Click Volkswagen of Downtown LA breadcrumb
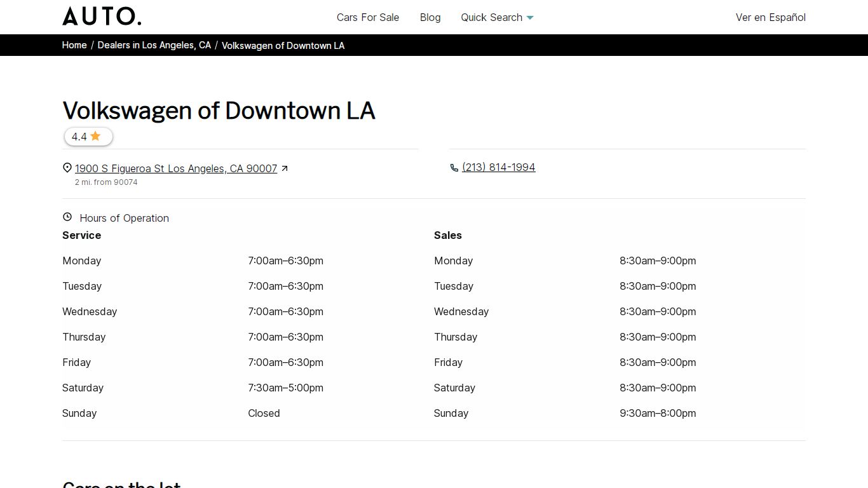This screenshot has height=488, width=868. pos(283,46)
